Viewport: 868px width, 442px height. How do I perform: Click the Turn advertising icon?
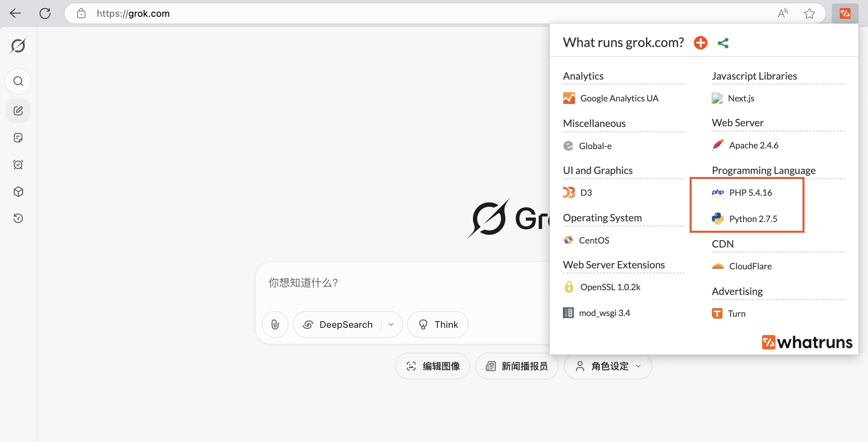click(717, 314)
